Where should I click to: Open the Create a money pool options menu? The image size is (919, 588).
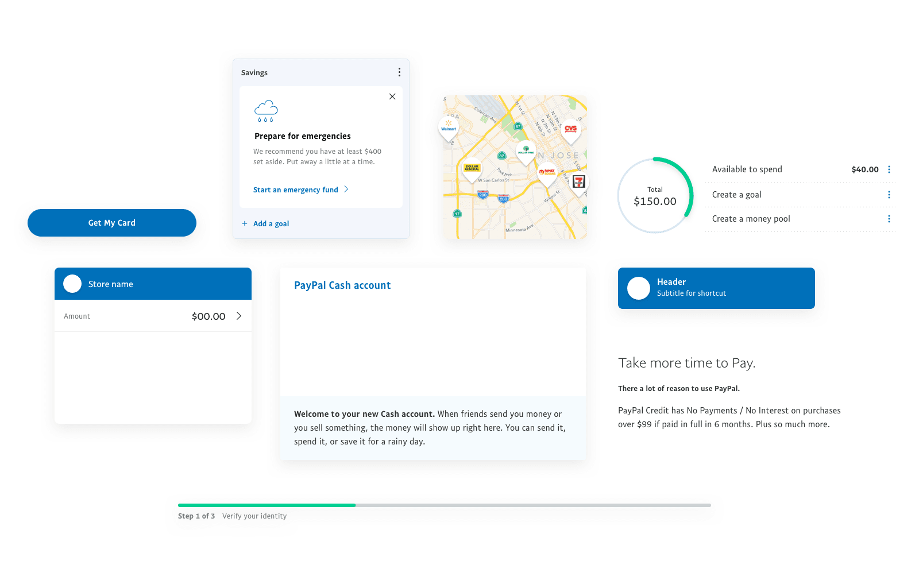click(x=889, y=219)
